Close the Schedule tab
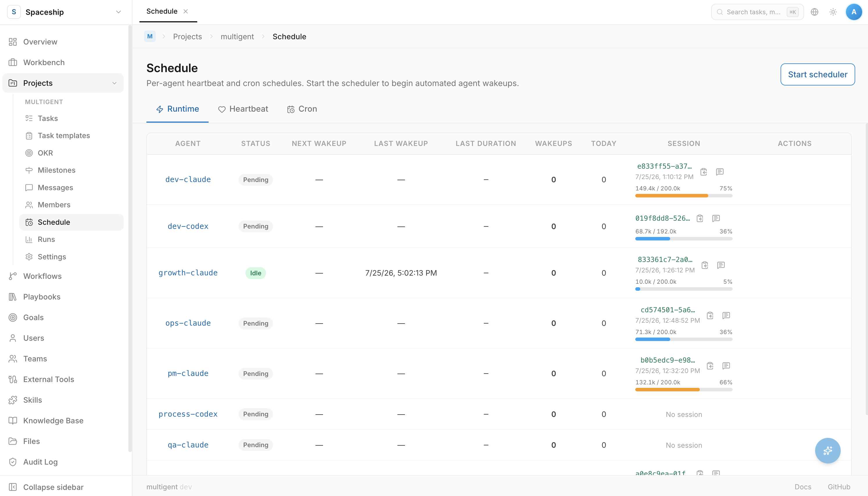The width and height of the screenshot is (868, 496). [x=185, y=11]
